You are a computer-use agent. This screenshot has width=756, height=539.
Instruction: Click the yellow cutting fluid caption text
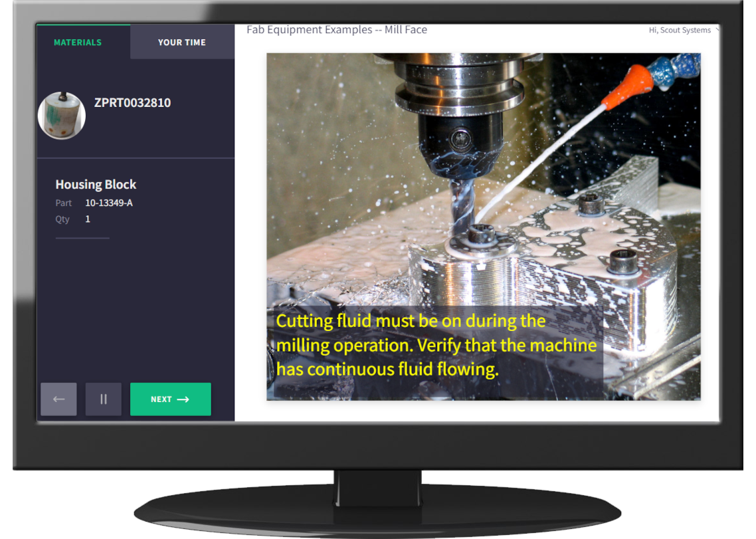[435, 345]
